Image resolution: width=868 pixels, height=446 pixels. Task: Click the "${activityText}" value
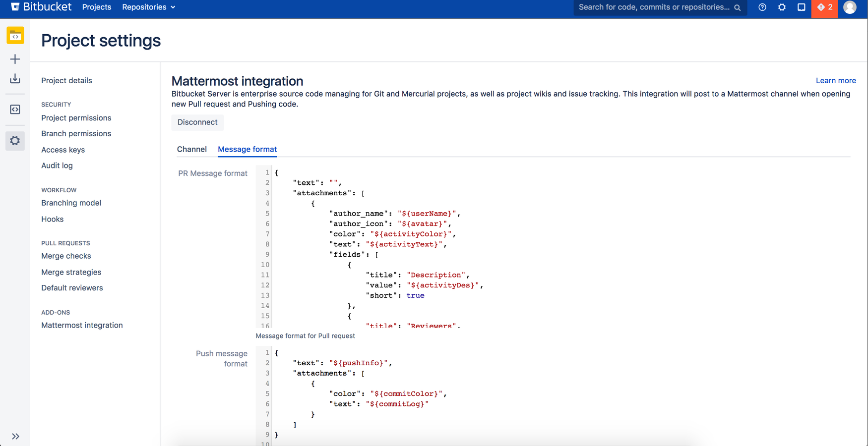[404, 244]
